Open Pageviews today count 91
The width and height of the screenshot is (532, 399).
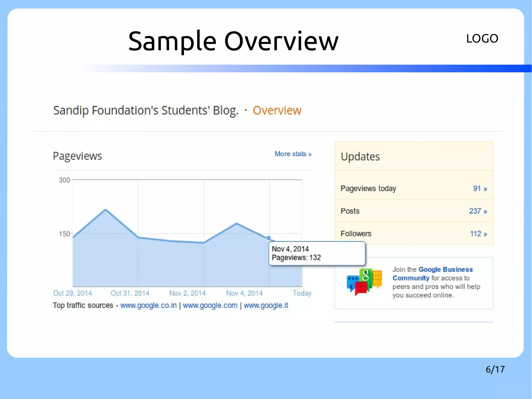pyautogui.click(x=480, y=188)
